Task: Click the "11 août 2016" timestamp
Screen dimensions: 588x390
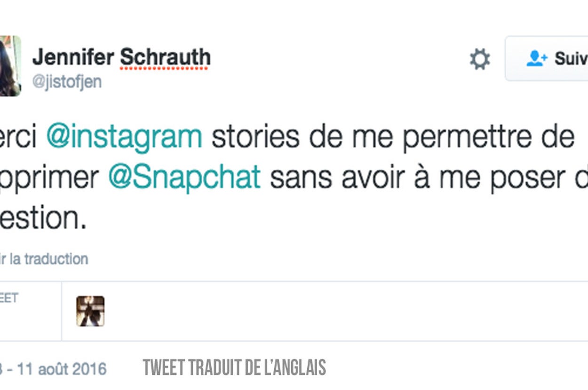Action: click(x=62, y=369)
